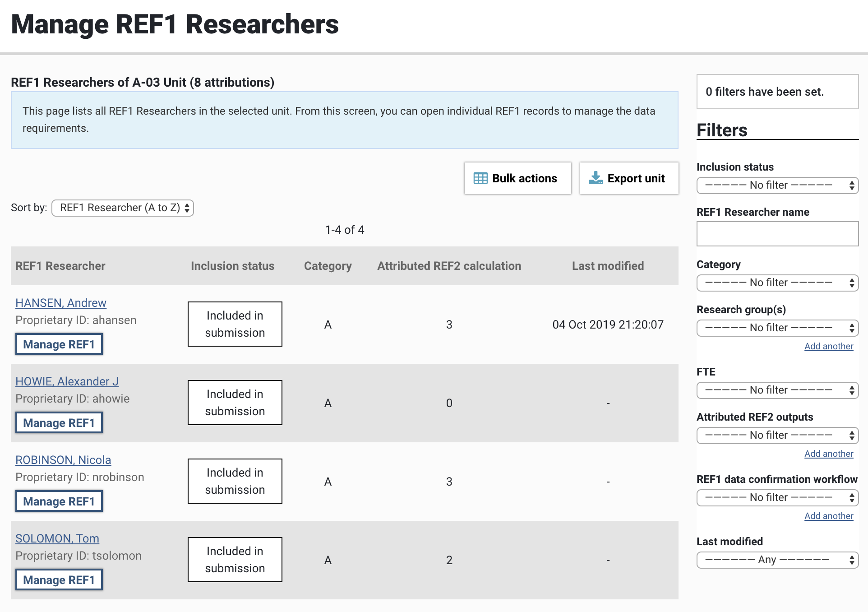Open HOWIE, Alexander J researcher link

point(67,381)
